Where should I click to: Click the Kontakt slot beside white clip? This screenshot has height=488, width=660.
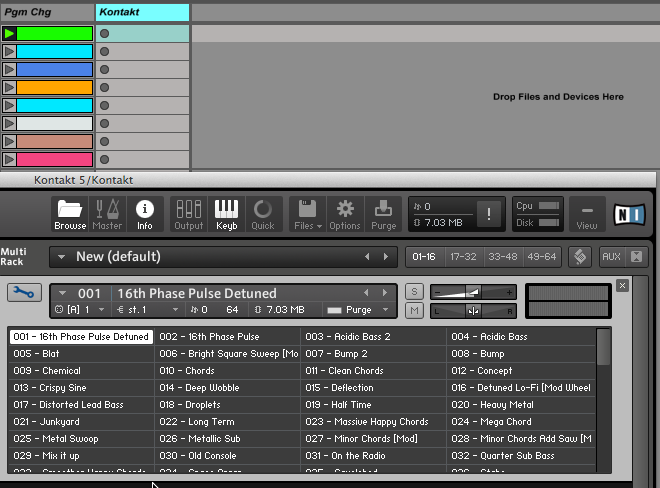pos(104,123)
